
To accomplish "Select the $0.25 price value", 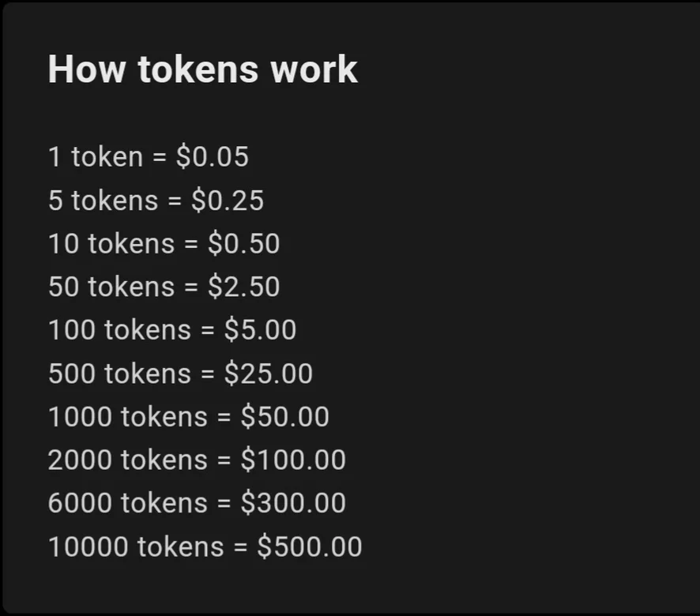I will [228, 200].
